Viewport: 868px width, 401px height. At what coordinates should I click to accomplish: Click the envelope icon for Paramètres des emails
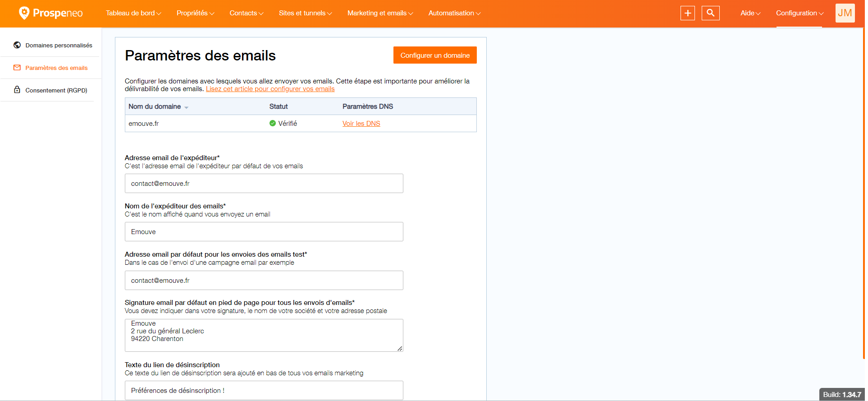coord(17,68)
